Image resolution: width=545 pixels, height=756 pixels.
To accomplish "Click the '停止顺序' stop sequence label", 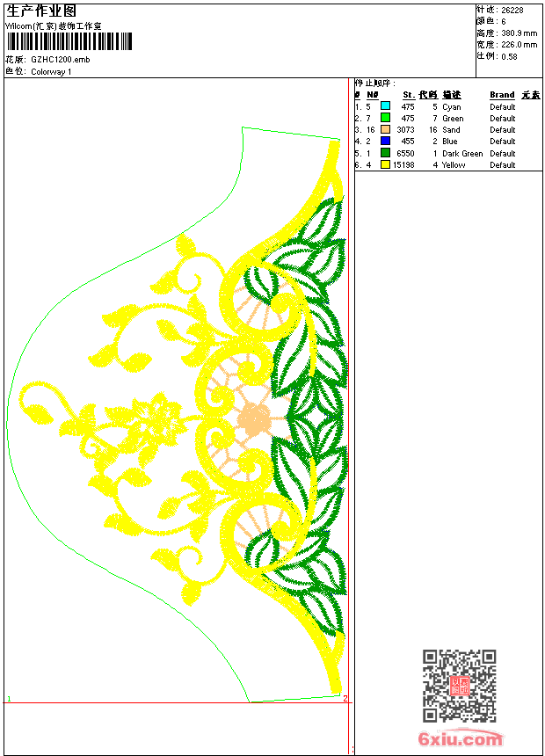I will click(x=374, y=84).
